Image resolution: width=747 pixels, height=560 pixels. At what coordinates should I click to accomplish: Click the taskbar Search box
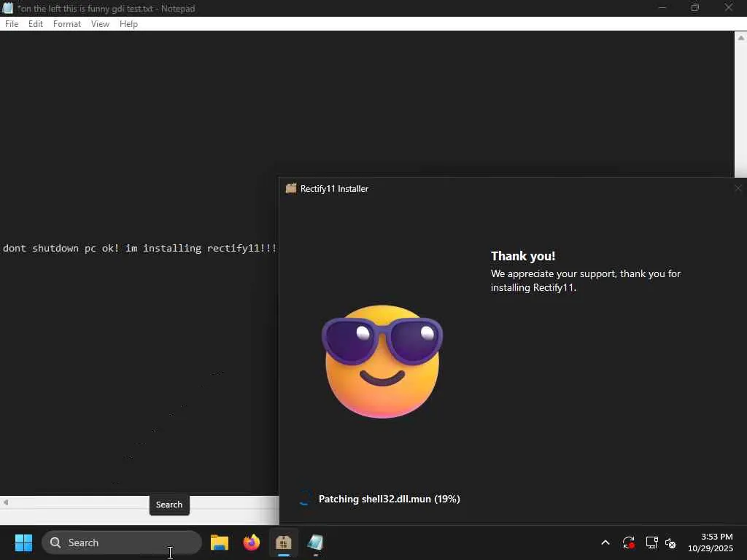tap(122, 542)
